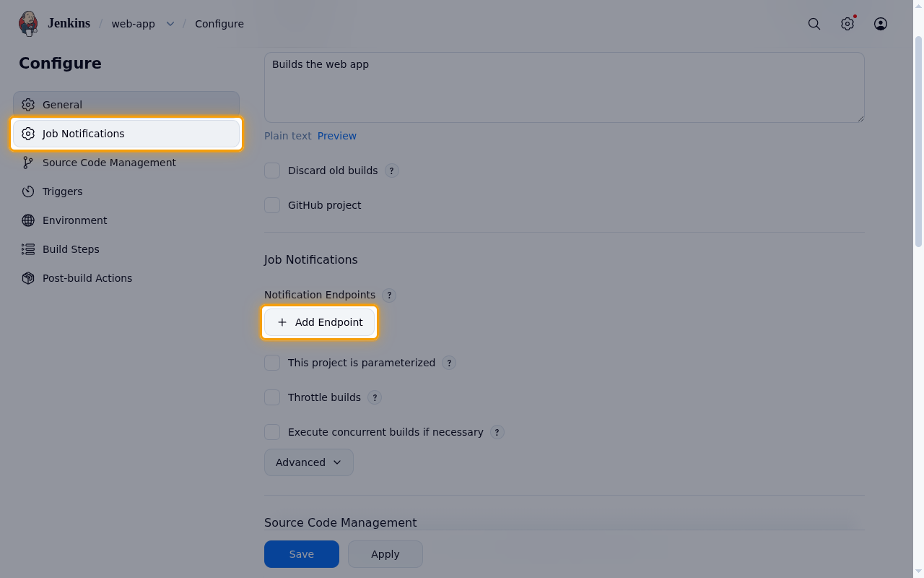This screenshot has height=578, width=924.
Task: Open help for Discard old builds
Action: [391, 171]
